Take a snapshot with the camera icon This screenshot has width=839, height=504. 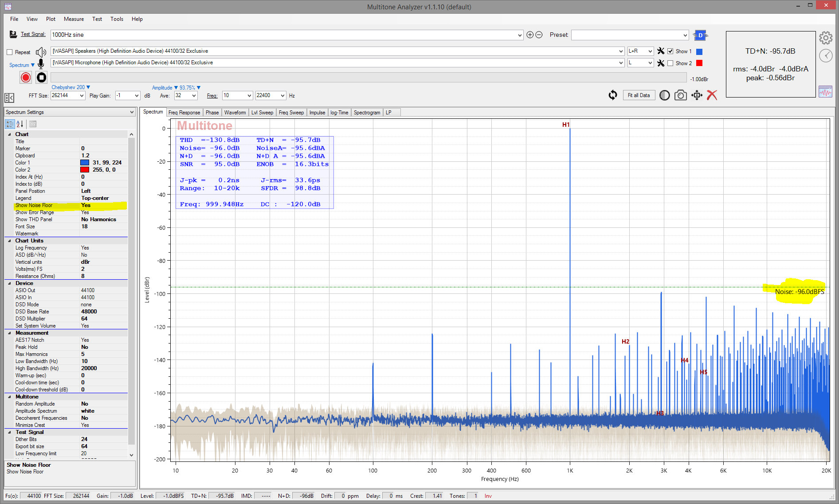pos(680,95)
